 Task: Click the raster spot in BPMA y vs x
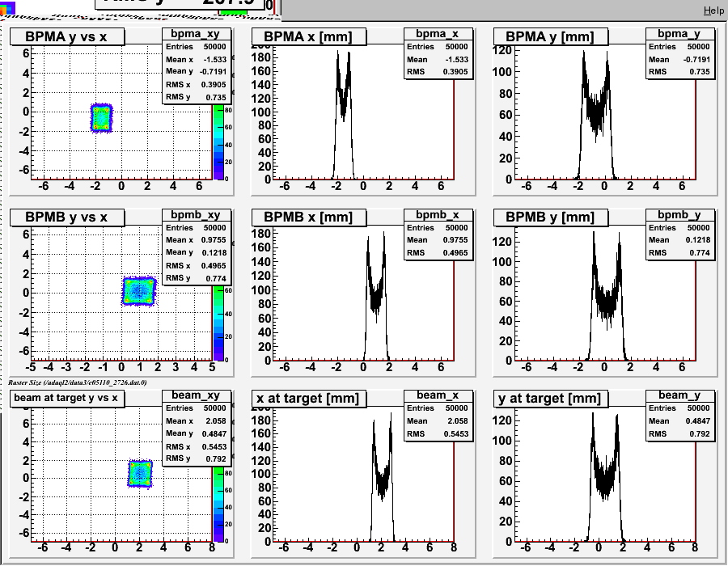point(101,118)
